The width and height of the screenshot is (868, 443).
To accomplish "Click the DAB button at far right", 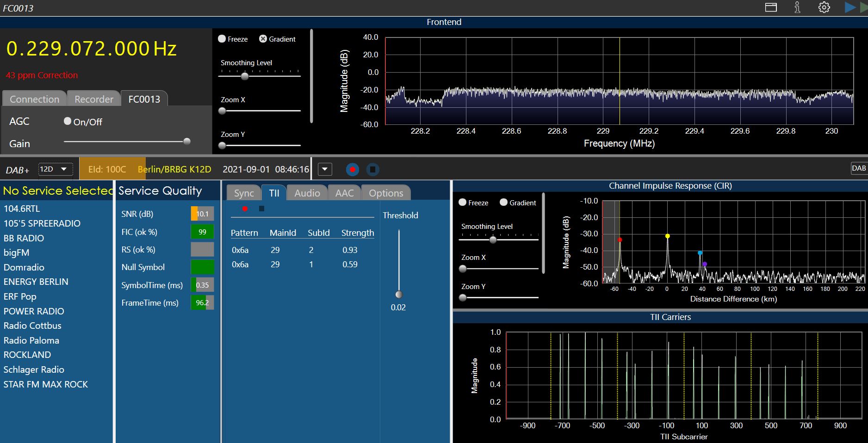I will (858, 168).
